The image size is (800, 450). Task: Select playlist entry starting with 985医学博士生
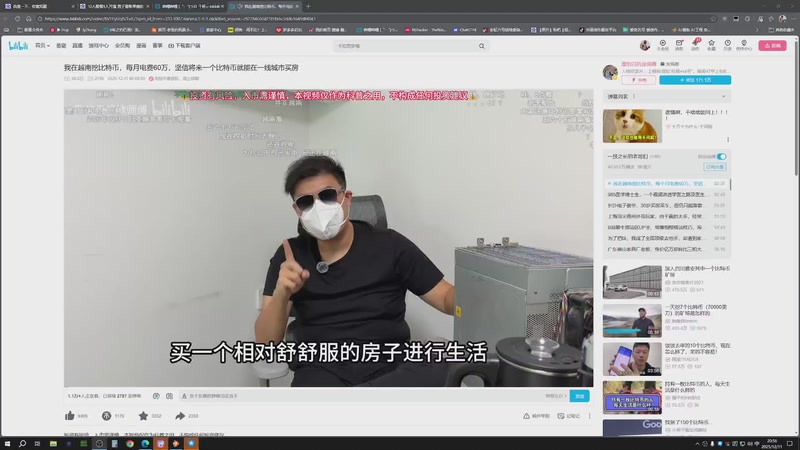tap(666, 194)
